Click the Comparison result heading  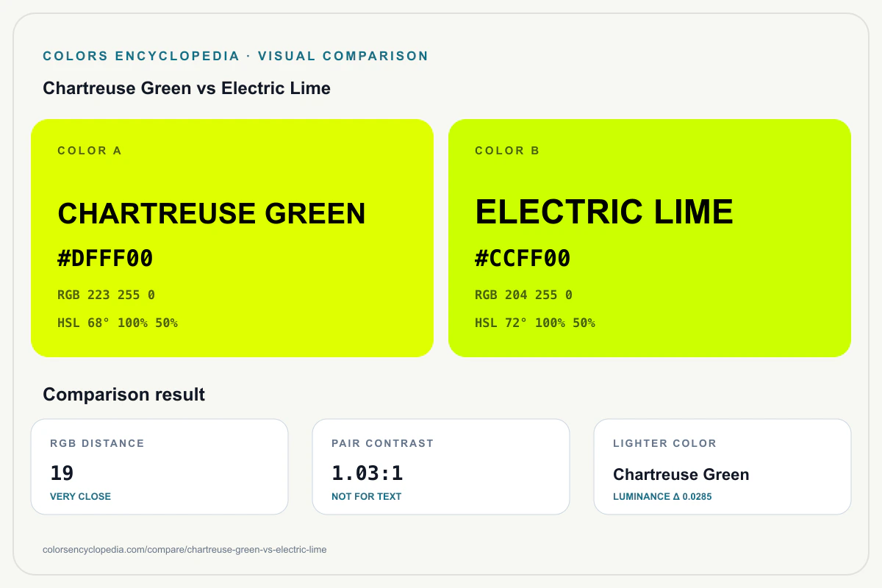[x=124, y=394]
